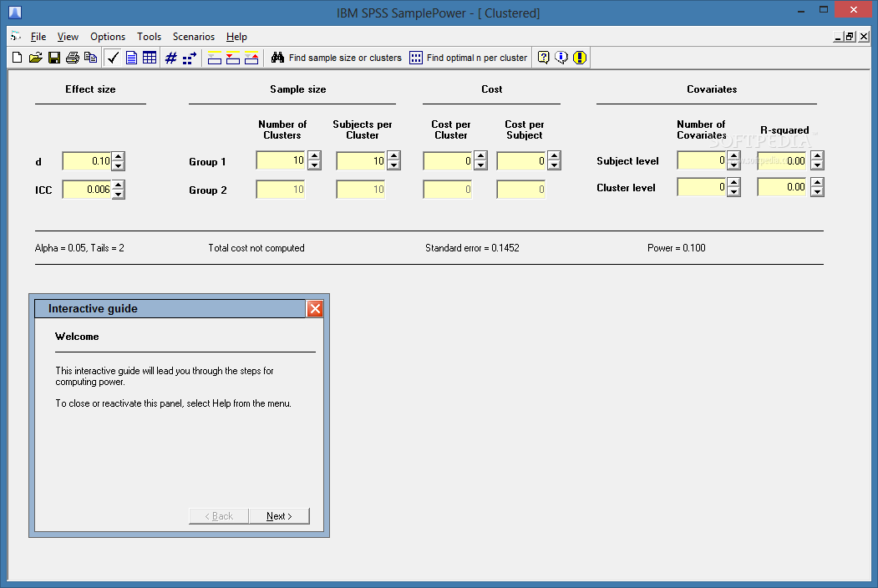Viewport: 878px width, 588px height.
Task: Increase Subject level Number of Covariates
Action: click(733, 155)
